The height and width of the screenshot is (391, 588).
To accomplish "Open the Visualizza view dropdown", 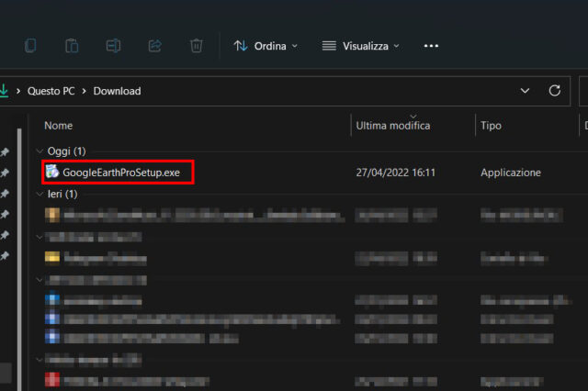I will click(360, 45).
